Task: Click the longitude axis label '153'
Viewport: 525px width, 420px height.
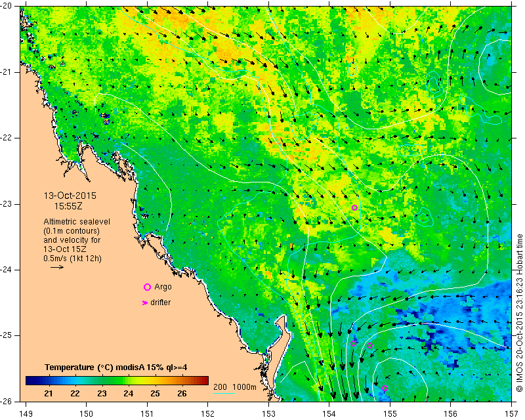Action: [268, 414]
